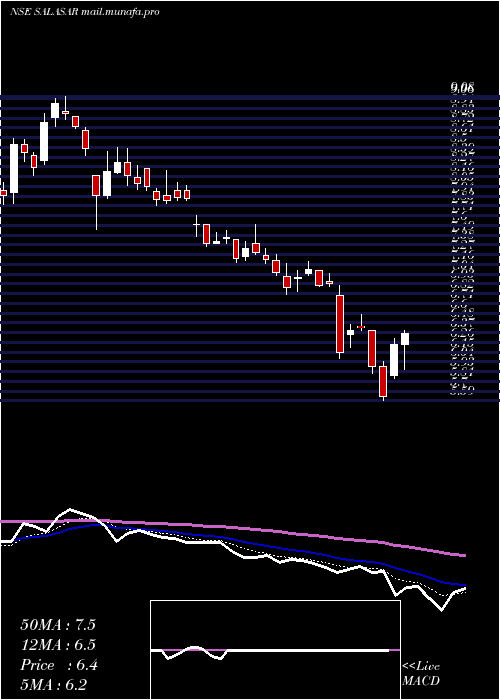Click the right end of the pink 50MA line
Viewport: 500px width, 700px height.
pos(464,555)
